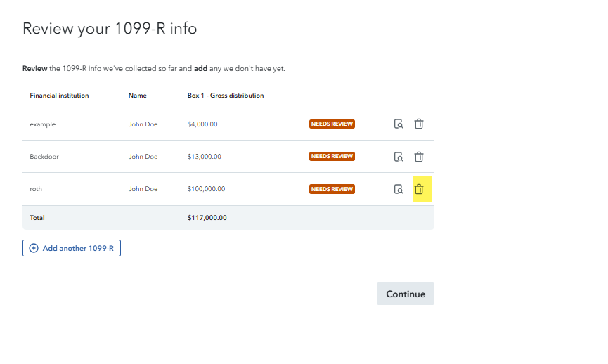Click the $117,000.00 total amount
Viewport: 608px width, 364px height.
tap(207, 218)
